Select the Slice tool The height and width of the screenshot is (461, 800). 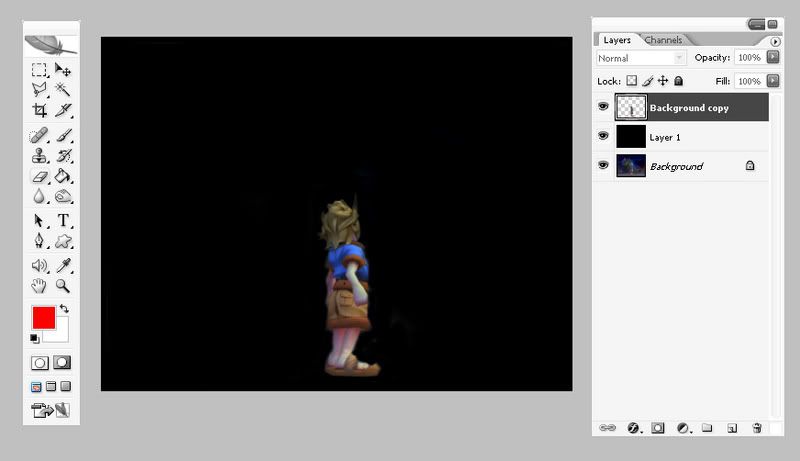tap(63, 110)
